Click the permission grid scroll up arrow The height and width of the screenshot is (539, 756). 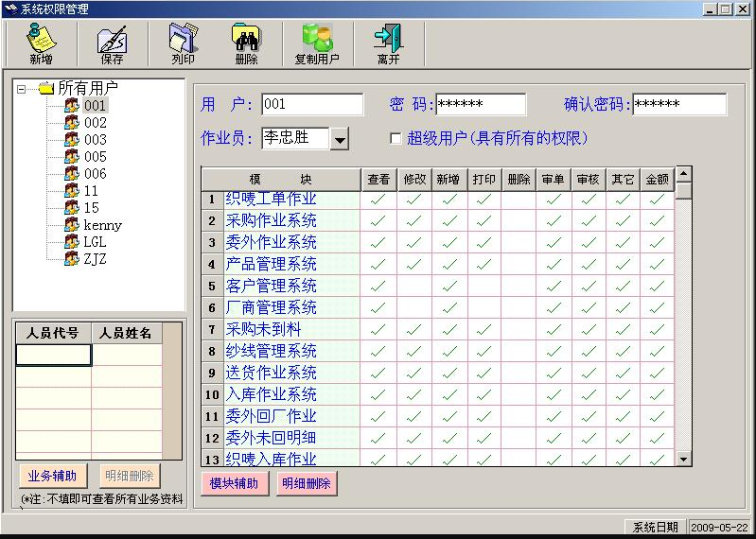684,173
